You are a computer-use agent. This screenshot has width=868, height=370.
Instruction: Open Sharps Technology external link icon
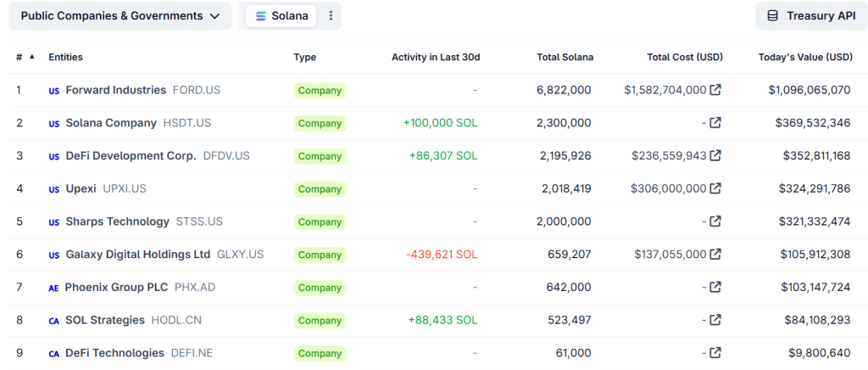coord(715,221)
